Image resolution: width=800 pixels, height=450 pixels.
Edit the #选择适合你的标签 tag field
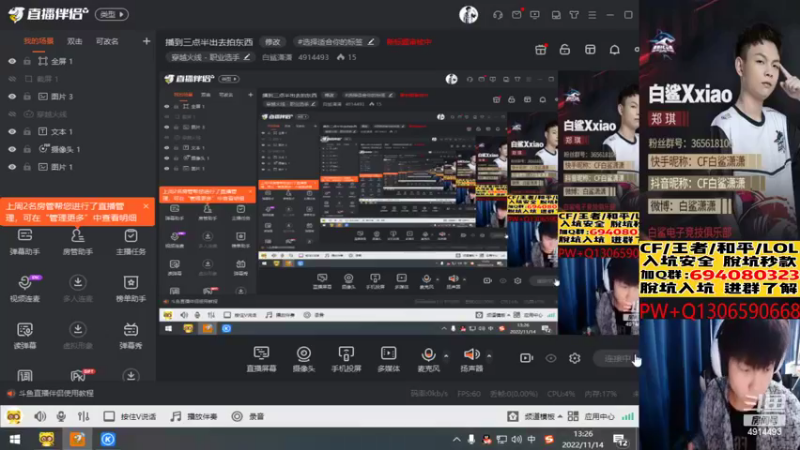click(x=336, y=42)
